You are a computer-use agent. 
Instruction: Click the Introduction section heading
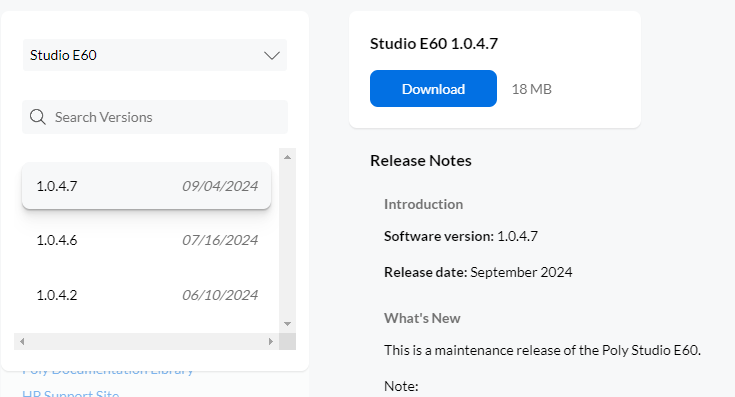click(x=423, y=204)
